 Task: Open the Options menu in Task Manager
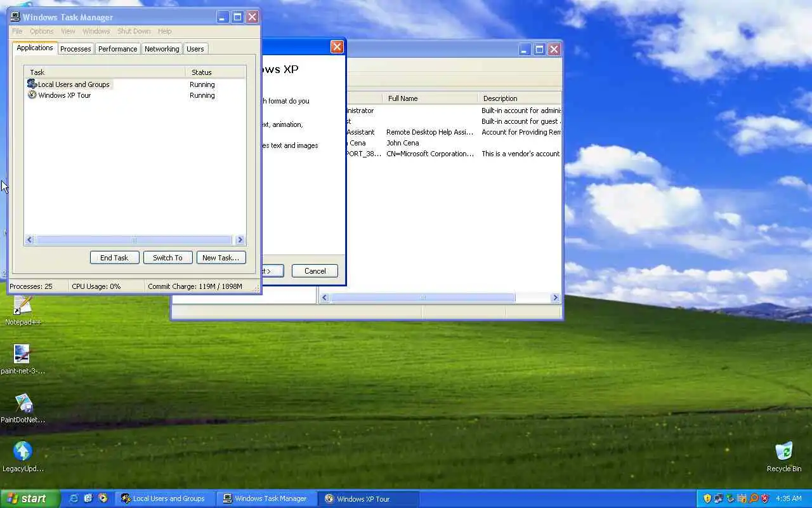tap(42, 31)
